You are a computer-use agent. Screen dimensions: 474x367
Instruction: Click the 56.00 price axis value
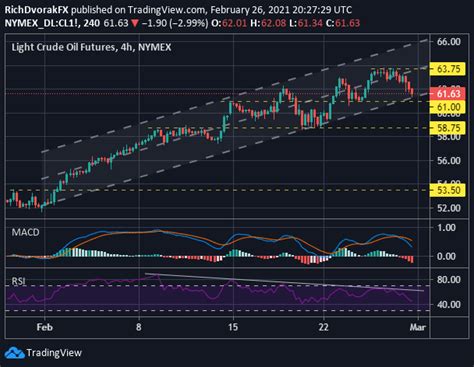pyautogui.click(x=449, y=161)
